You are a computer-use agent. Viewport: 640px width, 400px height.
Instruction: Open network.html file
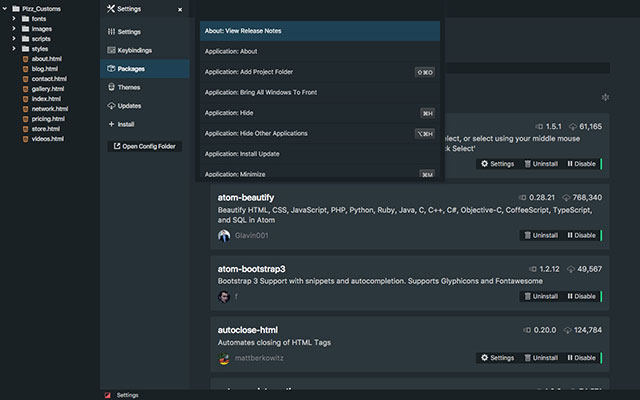pos(50,109)
